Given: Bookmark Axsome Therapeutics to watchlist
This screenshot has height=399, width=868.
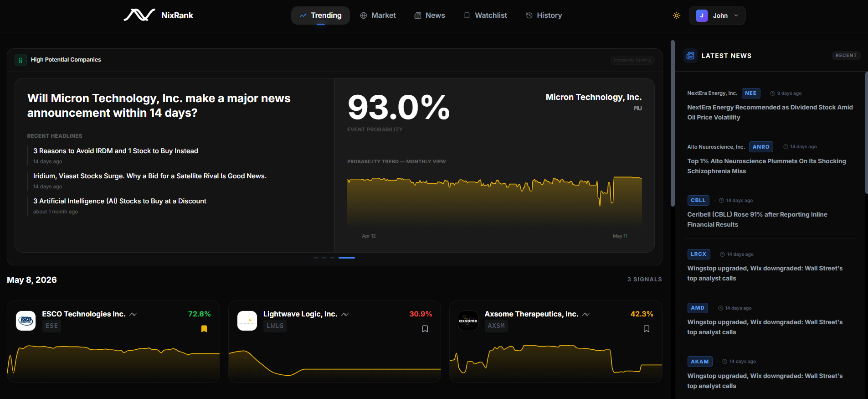Looking at the screenshot, I should [x=647, y=329].
